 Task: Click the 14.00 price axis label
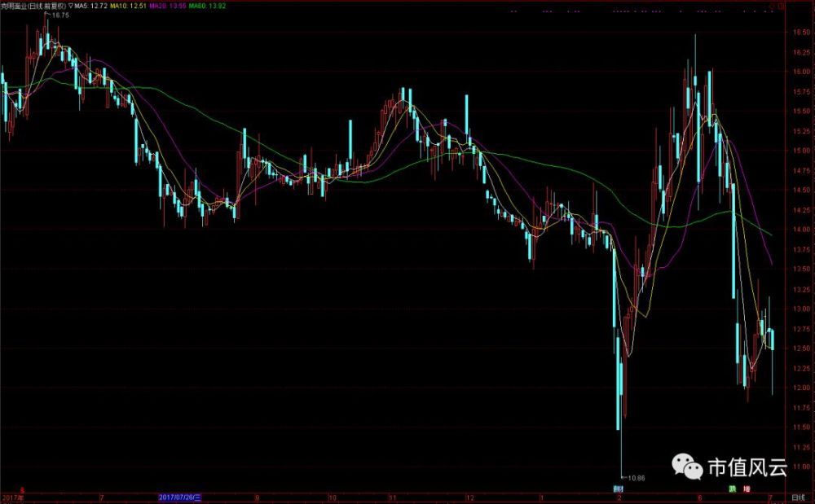coord(801,230)
